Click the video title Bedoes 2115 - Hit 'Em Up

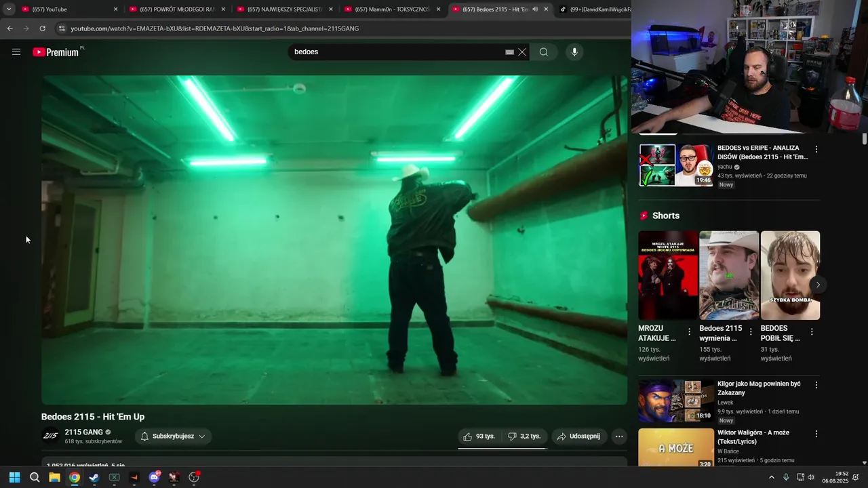[x=93, y=417]
